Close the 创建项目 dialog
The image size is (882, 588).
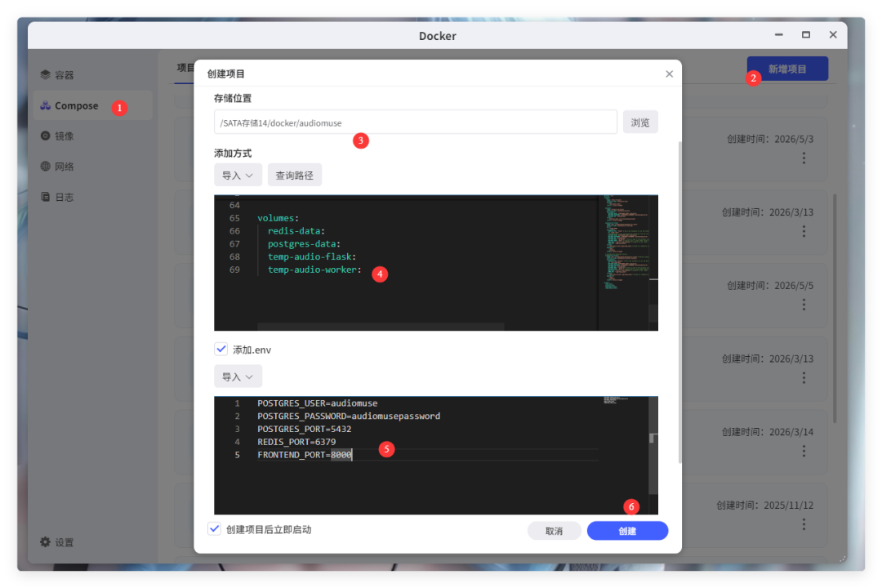tap(669, 73)
